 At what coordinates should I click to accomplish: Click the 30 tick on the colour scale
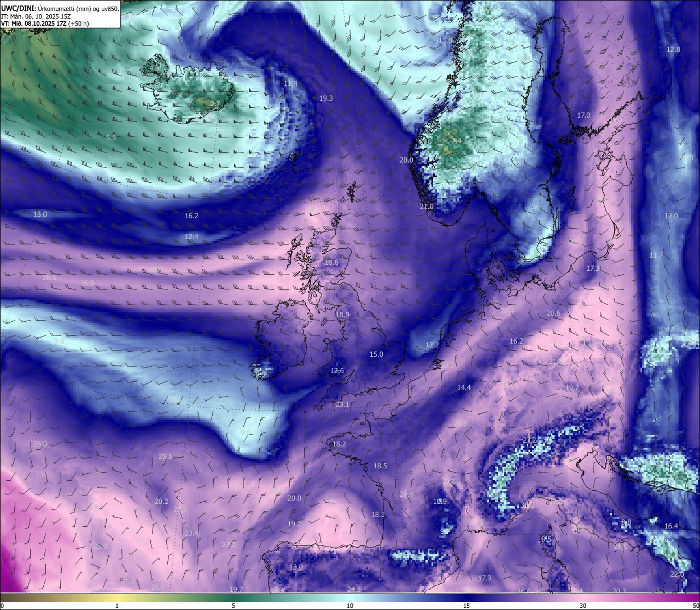point(583,606)
